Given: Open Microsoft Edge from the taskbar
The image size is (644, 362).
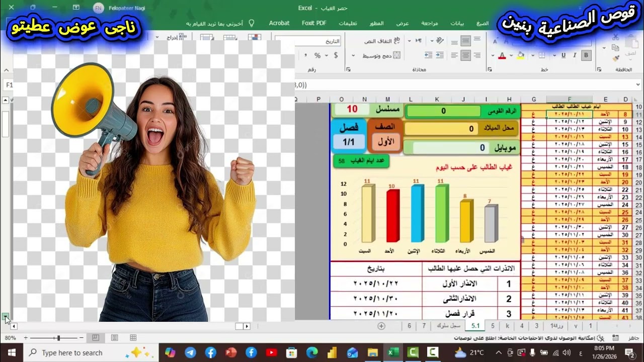Looking at the screenshot, I should point(311,352).
